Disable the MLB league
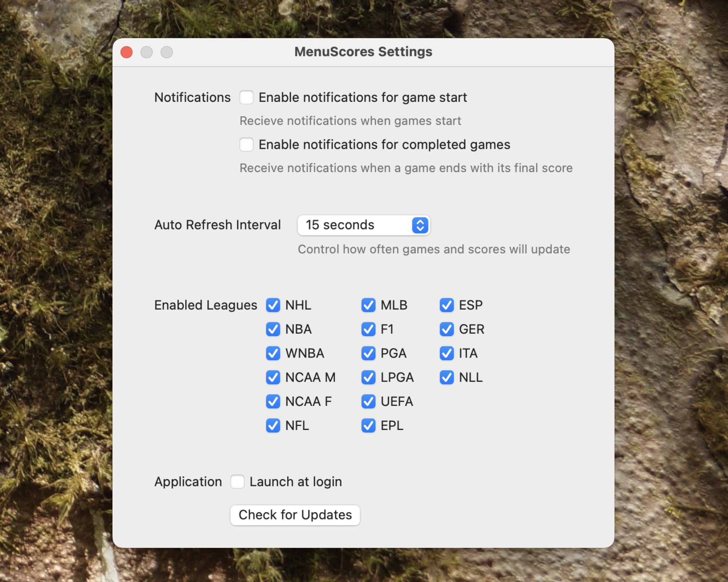The width and height of the screenshot is (728, 582). [368, 305]
